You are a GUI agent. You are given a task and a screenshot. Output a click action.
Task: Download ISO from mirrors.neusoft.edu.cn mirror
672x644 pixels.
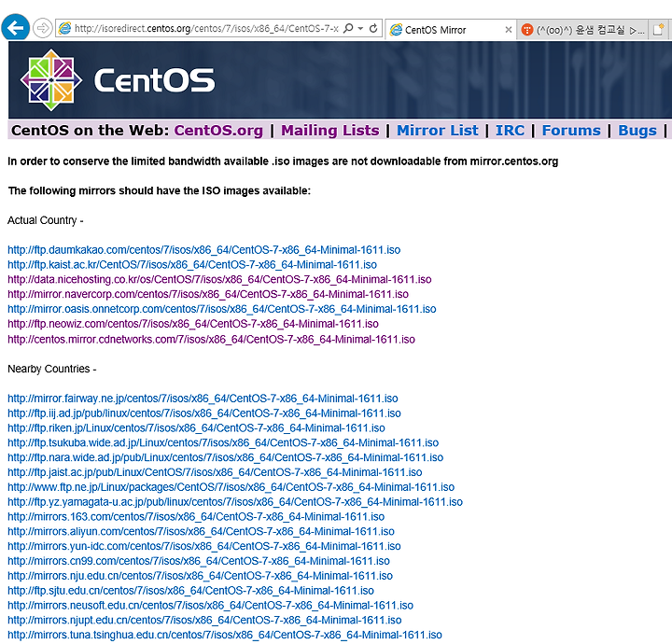[x=210, y=606]
